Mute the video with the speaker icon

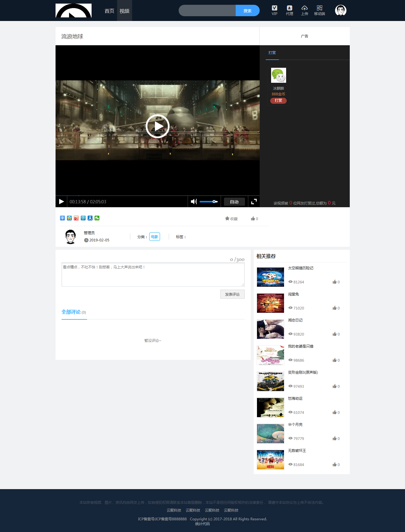(x=194, y=202)
